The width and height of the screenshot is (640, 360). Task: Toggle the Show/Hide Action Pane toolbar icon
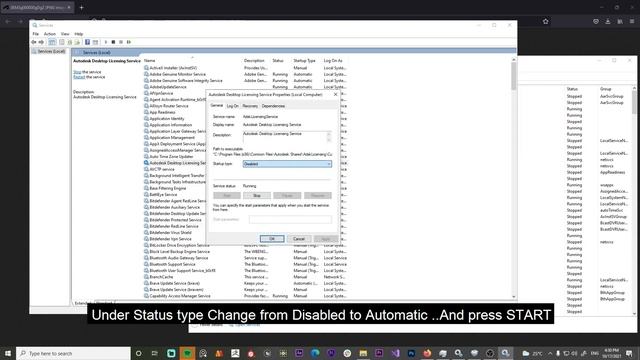click(x=95, y=42)
